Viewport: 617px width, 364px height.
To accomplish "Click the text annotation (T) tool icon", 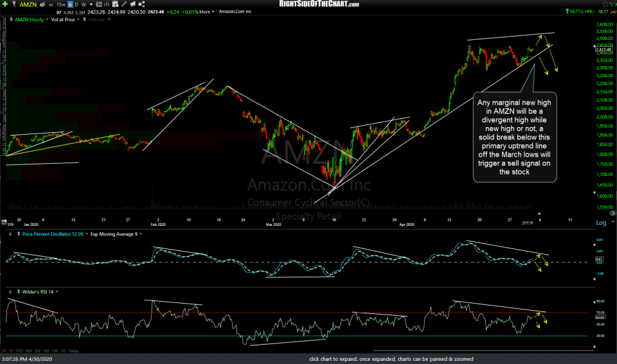I will coord(99,4).
